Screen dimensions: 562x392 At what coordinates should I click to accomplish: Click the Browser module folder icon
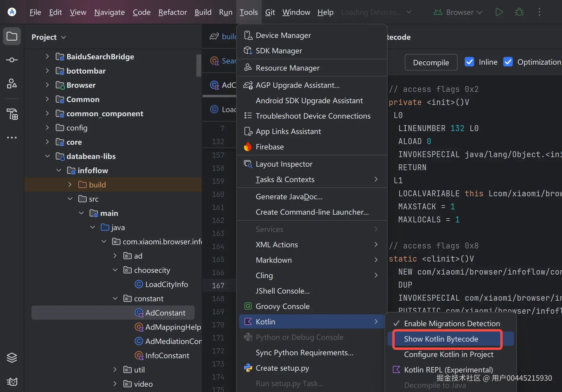[x=60, y=85]
